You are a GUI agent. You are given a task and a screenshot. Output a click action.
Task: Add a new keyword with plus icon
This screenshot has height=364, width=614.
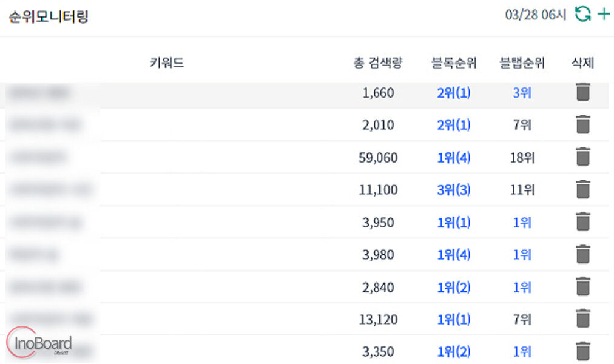tap(604, 15)
